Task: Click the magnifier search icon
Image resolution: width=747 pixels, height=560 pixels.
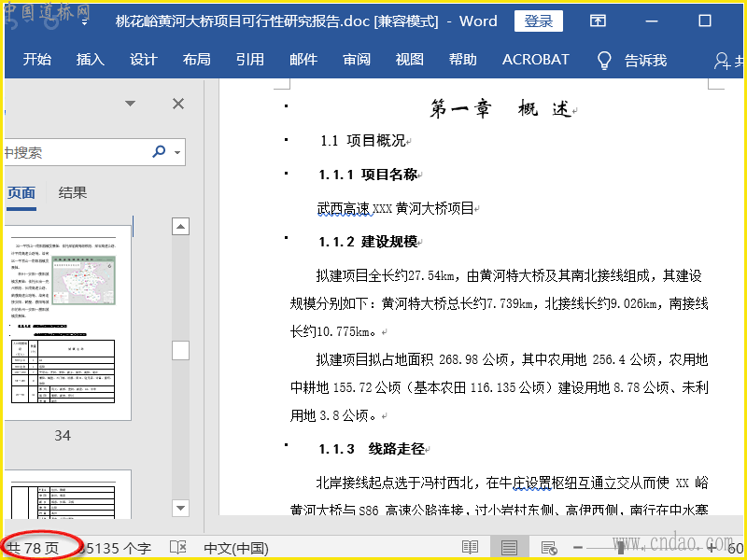Action: [x=159, y=152]
